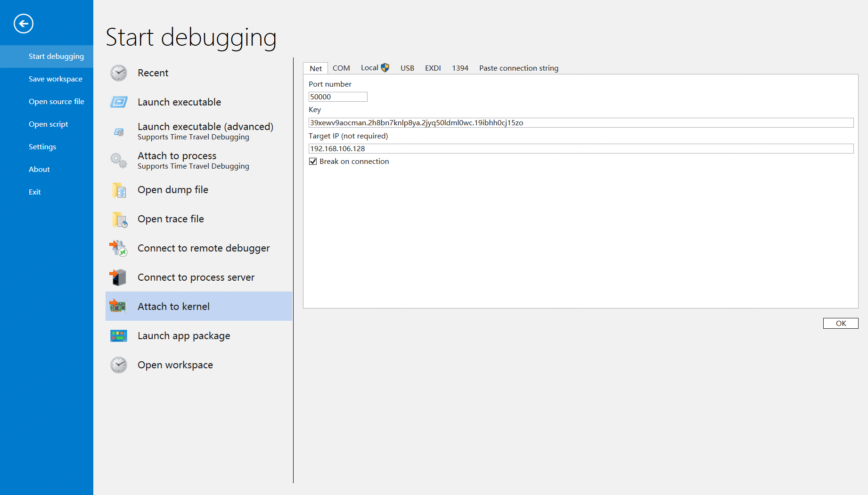868x495 pixels.
Task: Click the Key input field
Action: pyautogui.click(x=581, y=123)
